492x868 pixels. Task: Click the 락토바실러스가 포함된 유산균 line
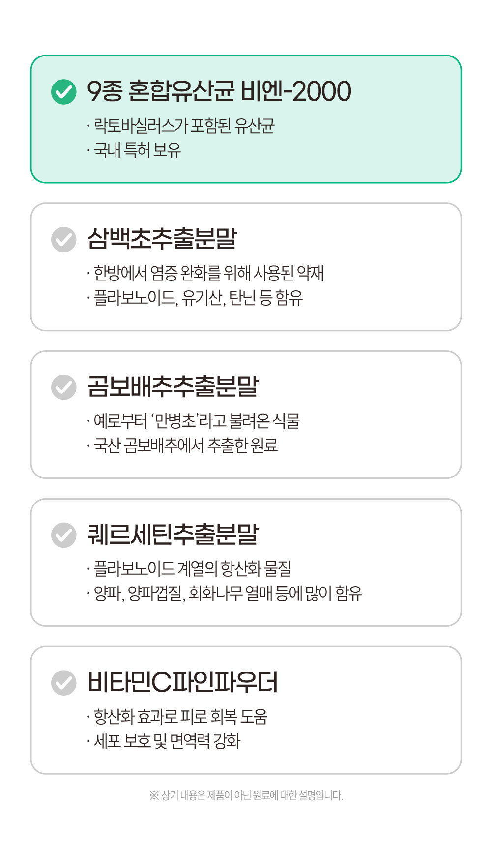pyautogui.click(x=184, y=126)
